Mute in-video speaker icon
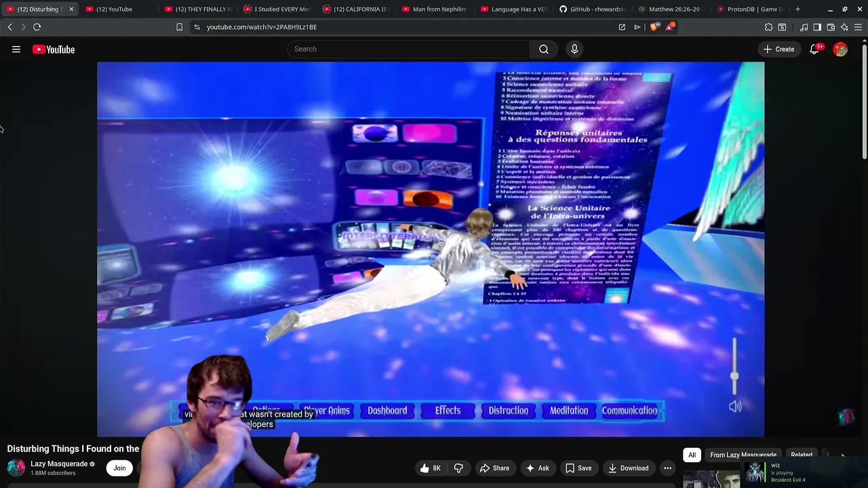This screenshot has width=868, height=488. 735,407
